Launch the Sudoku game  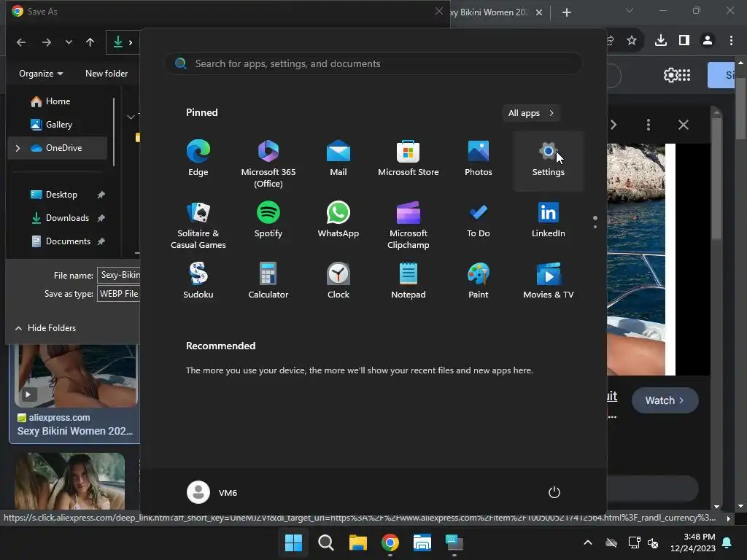(198, 281)
